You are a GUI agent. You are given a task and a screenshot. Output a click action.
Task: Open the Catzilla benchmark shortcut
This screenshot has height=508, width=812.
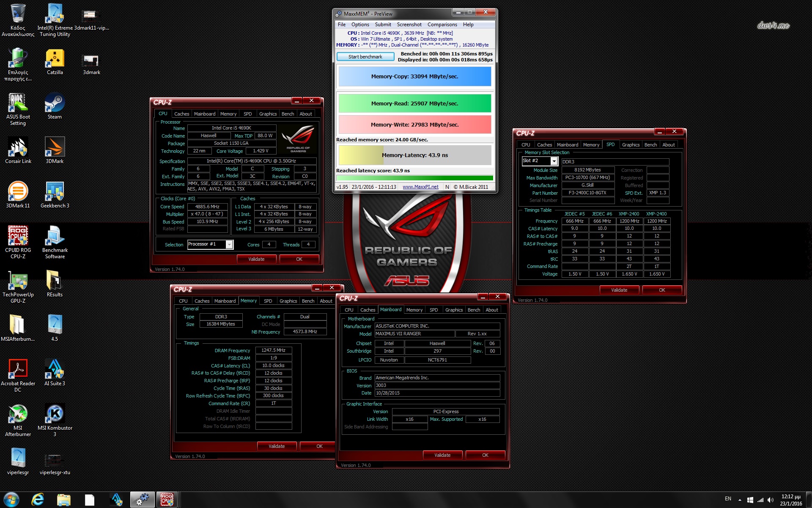pyautogui.click(x=55, y=62)
